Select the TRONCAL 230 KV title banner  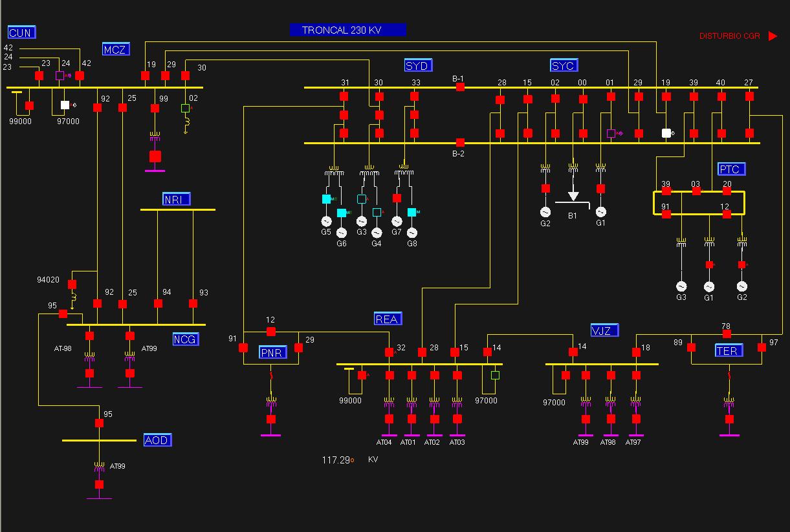pos(348,30)
